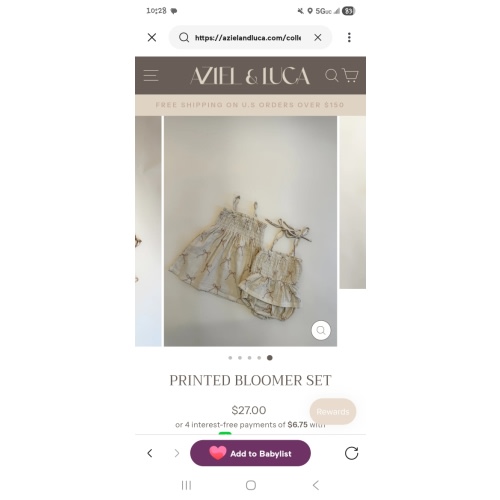Tap the Android home button
Image resolution: width=500 pixels, height=500 pixels.
[x=251, y=485]
